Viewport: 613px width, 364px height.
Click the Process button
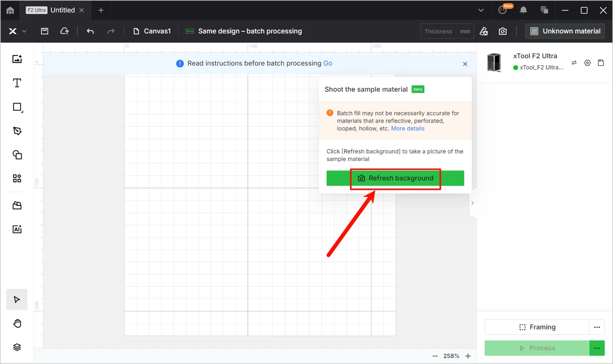[537, 348]
